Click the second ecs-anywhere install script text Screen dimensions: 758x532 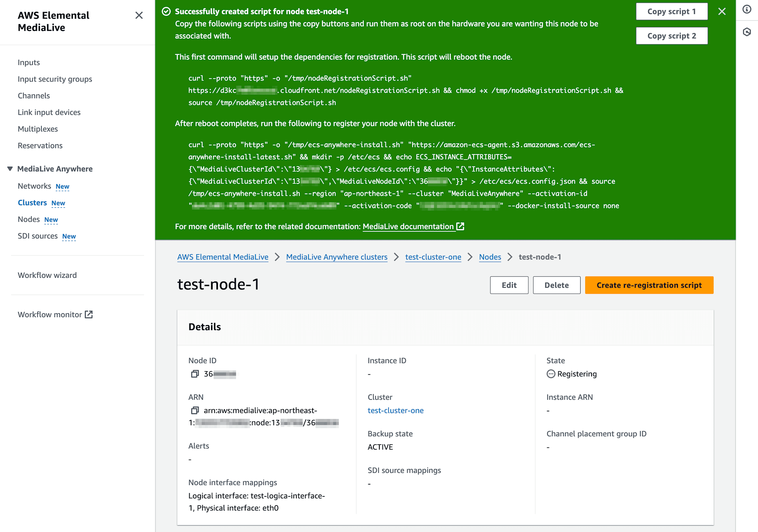pyautogui.click(x=404, y=175)
